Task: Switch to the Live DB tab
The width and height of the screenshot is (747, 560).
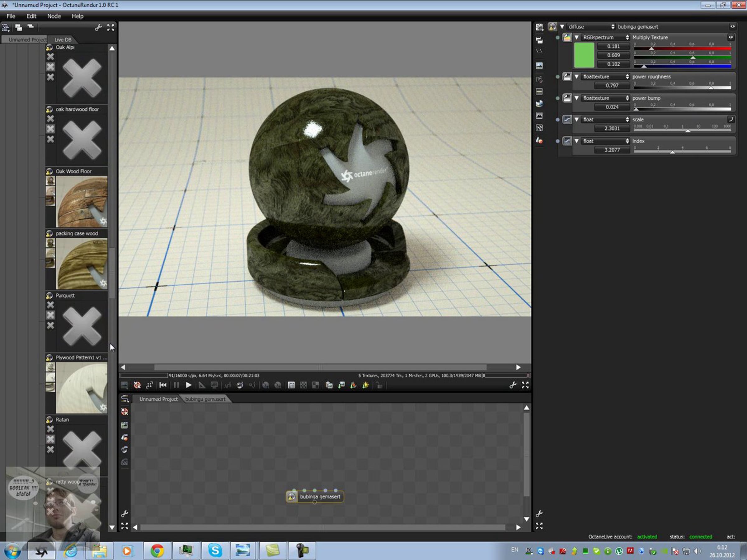Action: (63, 40)
